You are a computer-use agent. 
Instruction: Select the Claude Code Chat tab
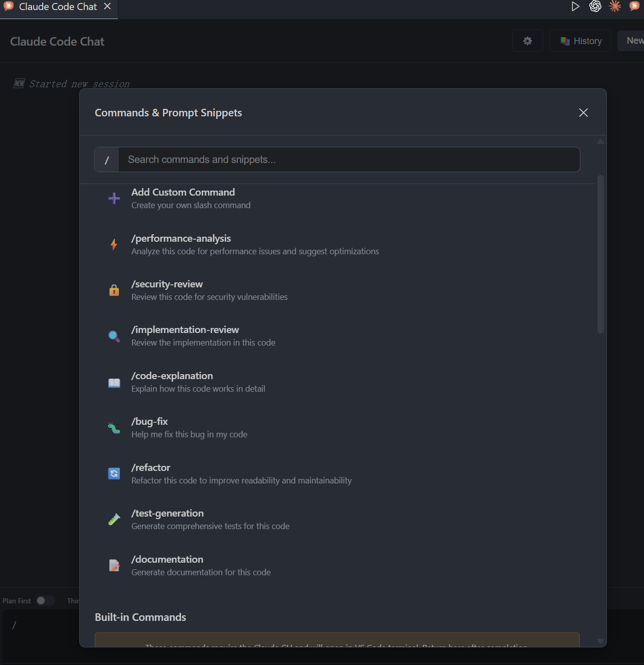pos(58,7)
